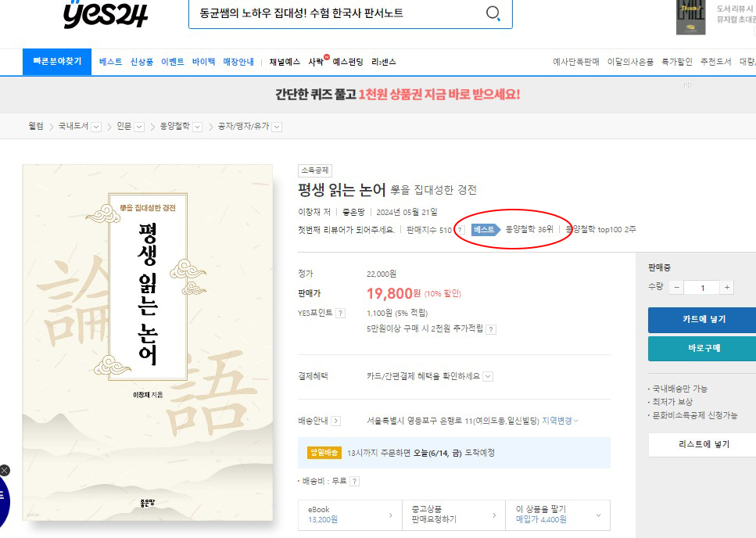This screenshot has width=756, height=538.
Task: Click the 추가적립 help question mark
Action: pyautogui.click(x=491, y=329)
